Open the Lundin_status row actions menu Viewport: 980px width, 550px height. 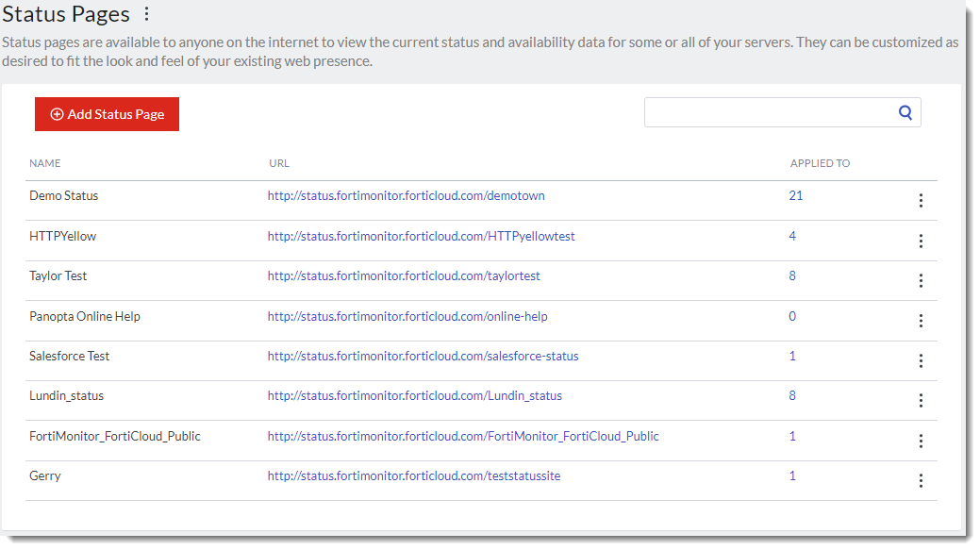coord(921,401)
